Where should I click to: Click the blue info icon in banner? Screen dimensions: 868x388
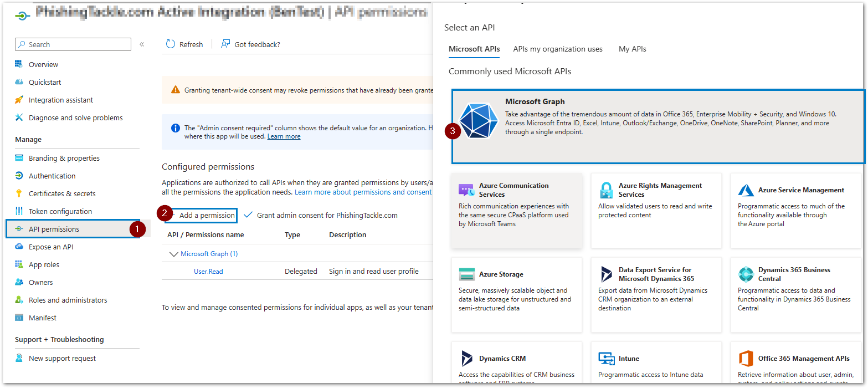(176, 128)
